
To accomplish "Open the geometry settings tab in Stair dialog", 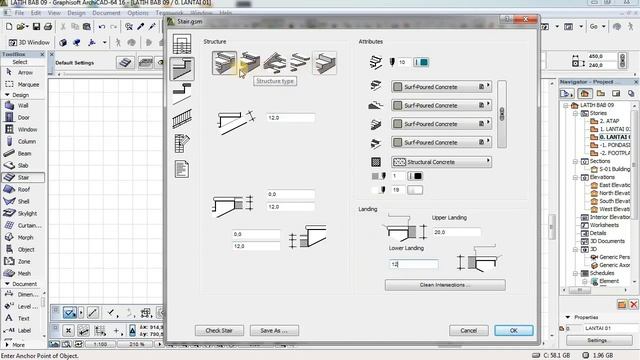I will pos(182,44).
